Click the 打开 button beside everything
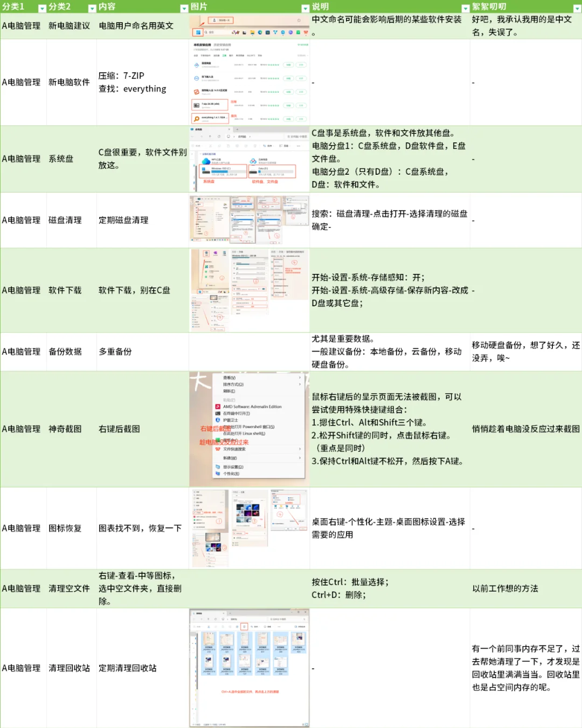The height and width of the screenshot is (728, 582). coord(301,119)
